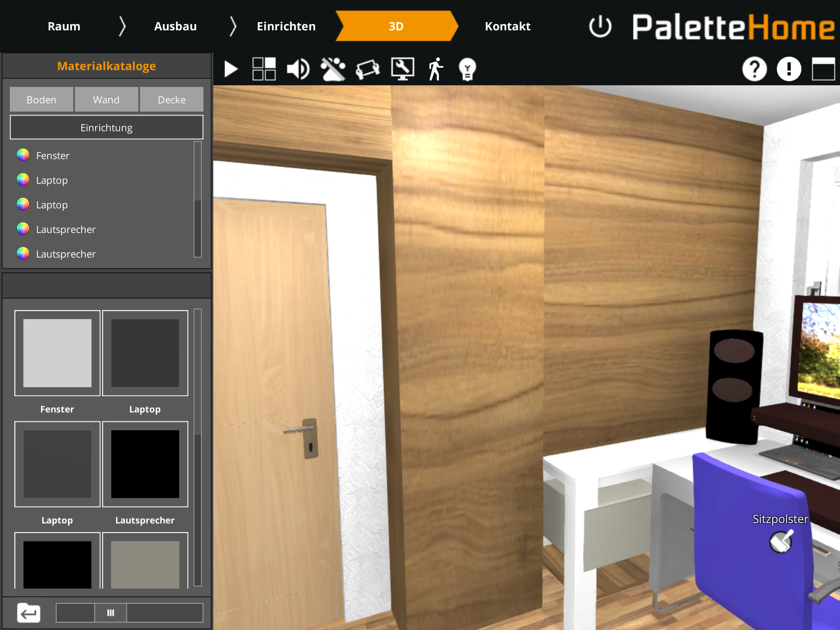Screen dimensions: 840x630
Task: Select the black Lautsprecher material swatch
Action: point(145,464)
